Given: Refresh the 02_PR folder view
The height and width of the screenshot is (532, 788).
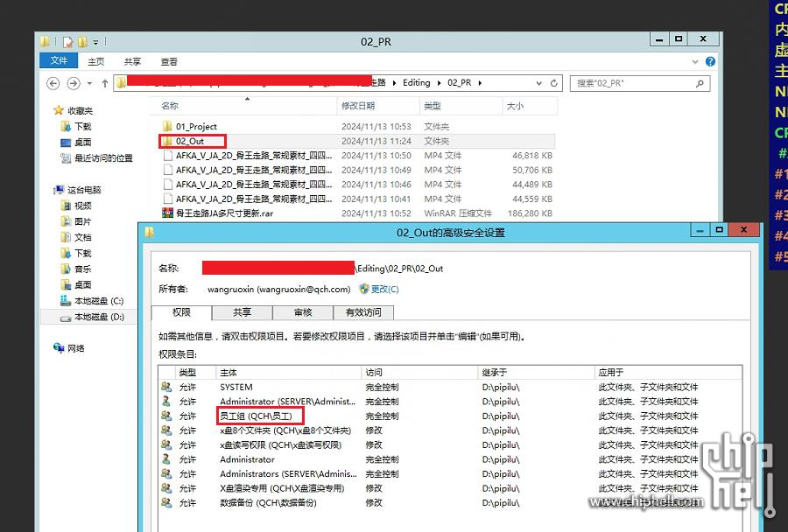Looking at the screenshot, I should pyautogui.click(x=554, y=83).
